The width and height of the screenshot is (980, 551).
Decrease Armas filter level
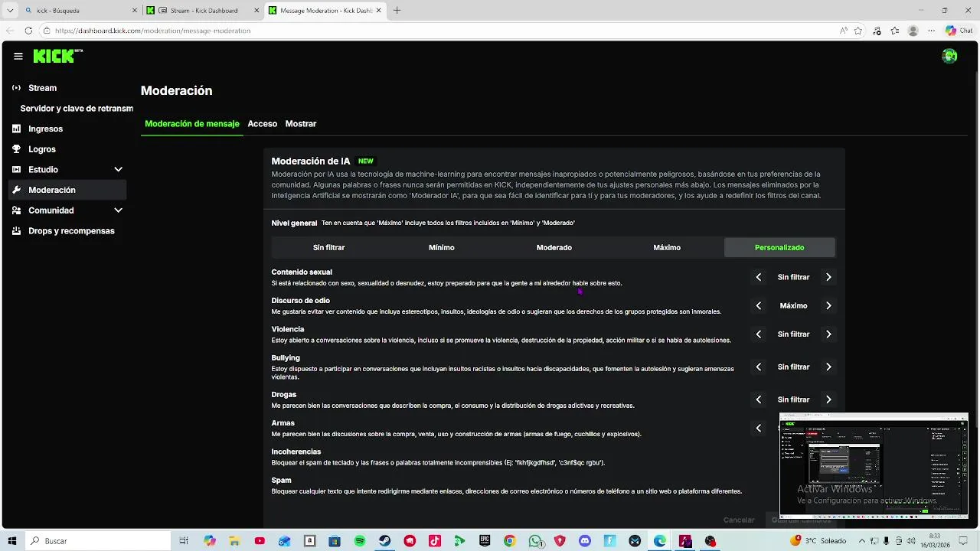tap(759, 429)
